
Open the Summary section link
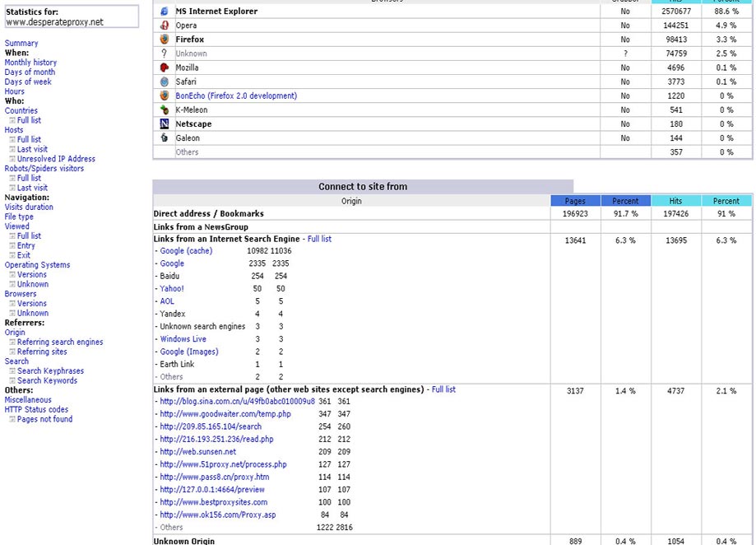[21, 43]
